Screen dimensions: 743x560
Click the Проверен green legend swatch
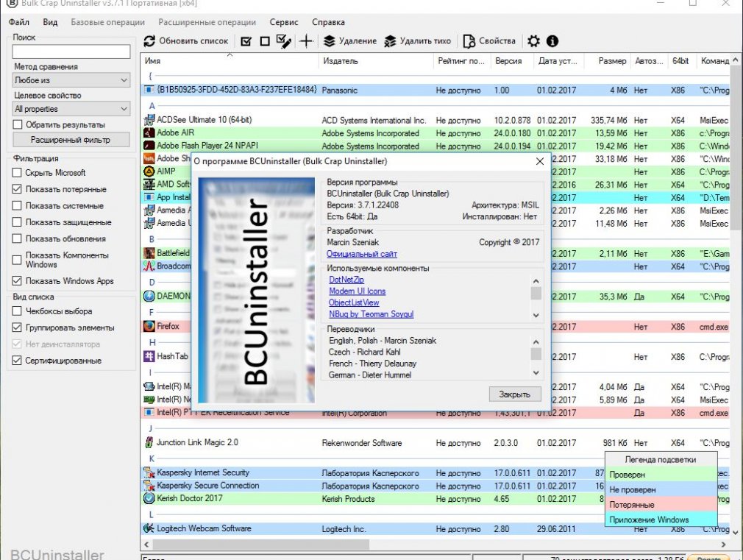661,475
